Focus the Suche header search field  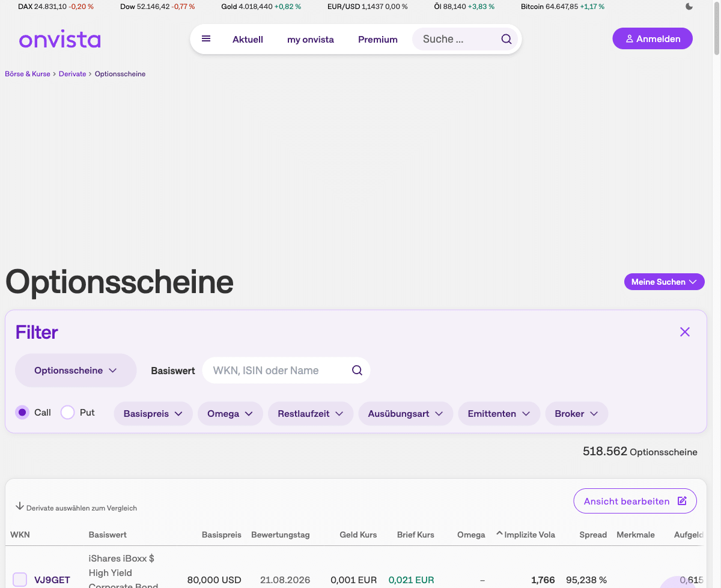click(x=457, y=39)
